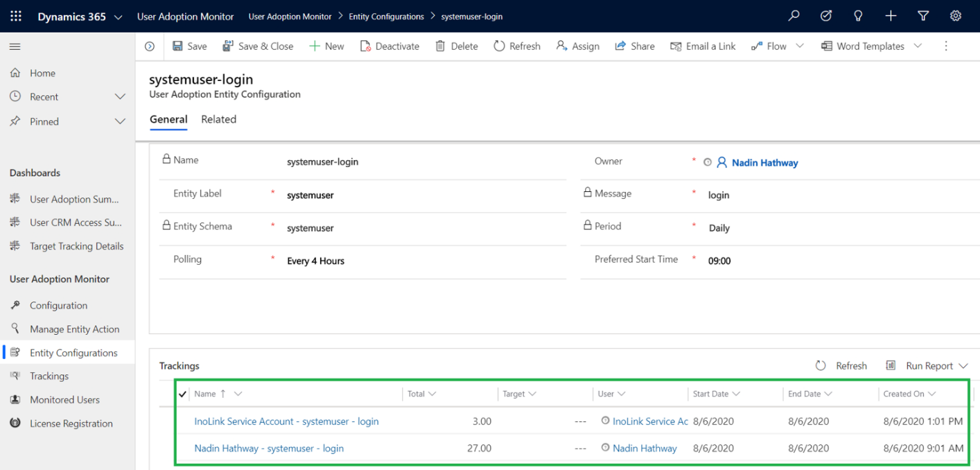
Task: Switch to the General tab
Action: click(x=168, y=119)
